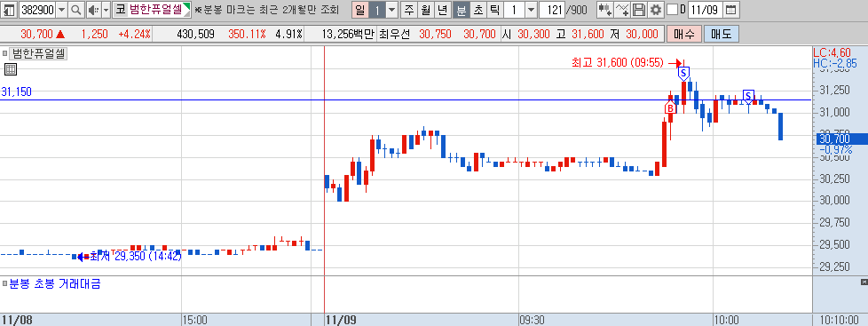Open calendar date picker icon
Viewport: 868px width, 326px height.
click(730, 10)
